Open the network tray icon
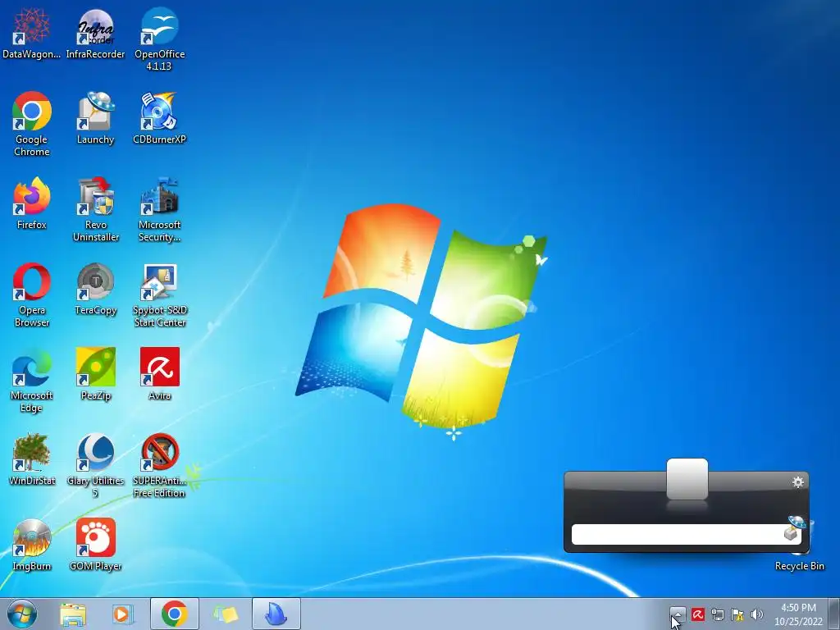The width and height of the screenshot is (840, 630). pos(717,614)
